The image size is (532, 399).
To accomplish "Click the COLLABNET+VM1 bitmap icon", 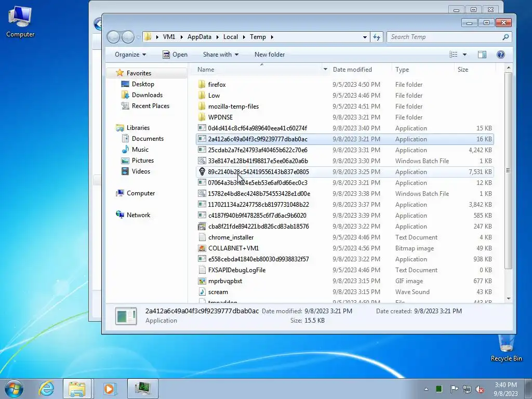I will [x=202, y=248].
